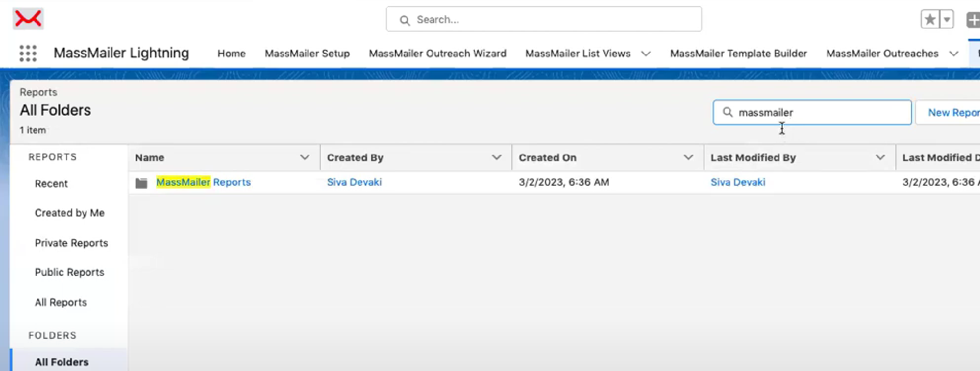Click magnifier icon in global search
Image resolution: width=980 pixels, height=371 pixels.
click(x=404, y=20)
